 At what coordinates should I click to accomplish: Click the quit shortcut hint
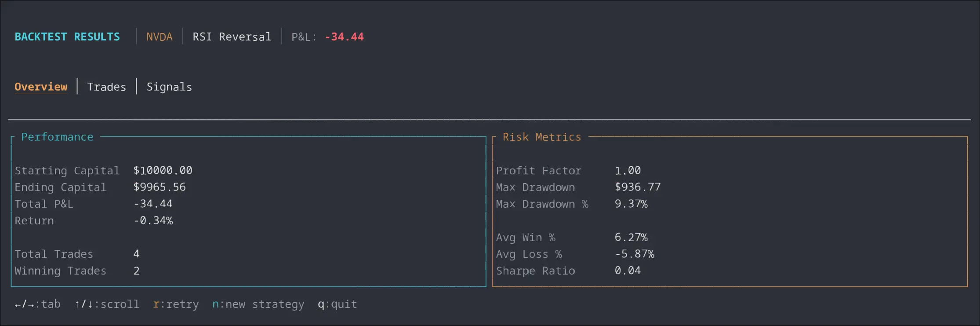pos(337,304)
